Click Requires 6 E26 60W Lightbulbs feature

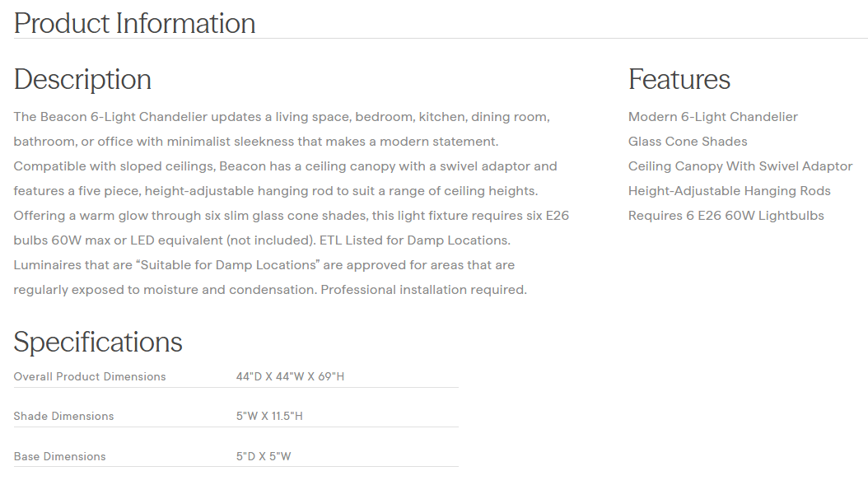726,216
